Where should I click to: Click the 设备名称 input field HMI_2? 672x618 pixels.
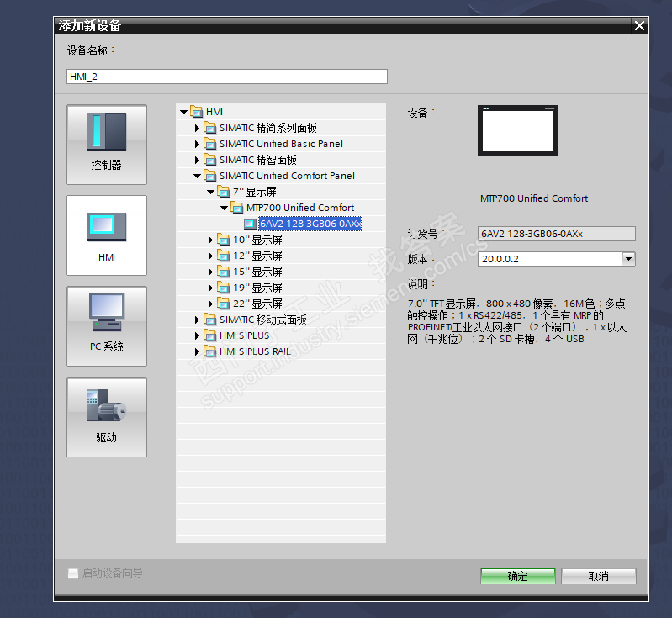[227, 77]
